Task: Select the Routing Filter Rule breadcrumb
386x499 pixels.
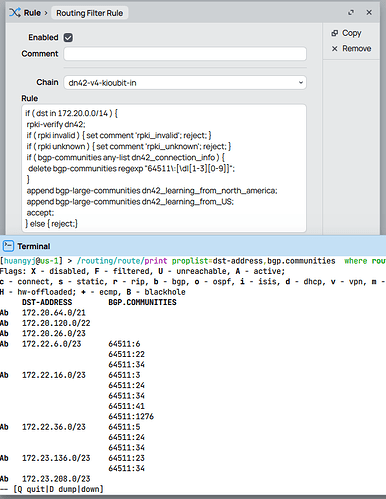Action: [x=89, y=13]
